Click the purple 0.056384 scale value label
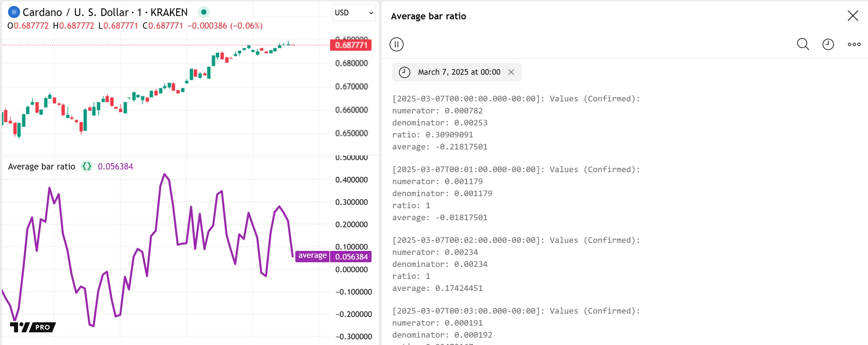The height and width of the screenshot is (345, 868). click(351, 257)
